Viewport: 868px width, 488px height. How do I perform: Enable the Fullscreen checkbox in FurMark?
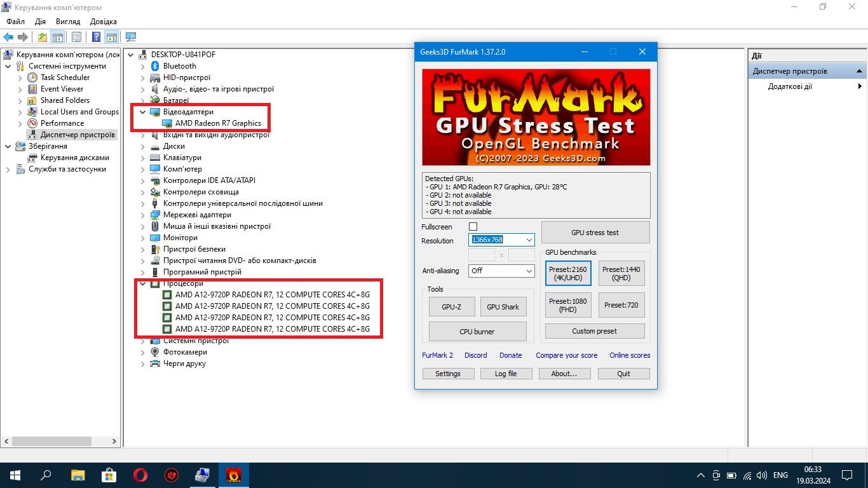point(473,227)
